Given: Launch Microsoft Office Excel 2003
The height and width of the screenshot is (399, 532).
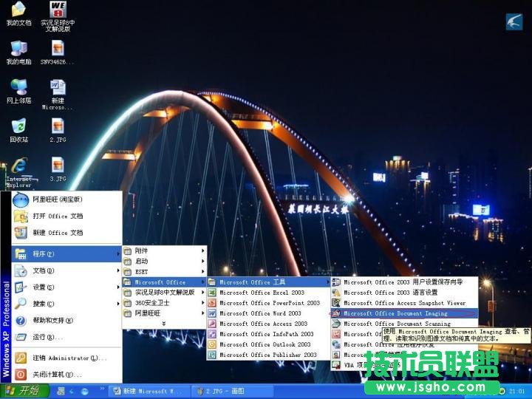Looking at the screenshot, I should click(x=269, y=293).
